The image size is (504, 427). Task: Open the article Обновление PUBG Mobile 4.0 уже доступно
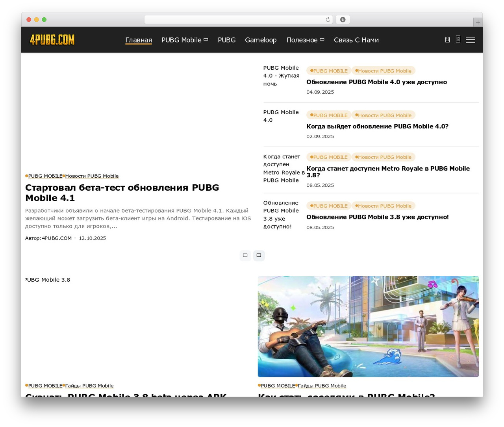click(376, 82)
